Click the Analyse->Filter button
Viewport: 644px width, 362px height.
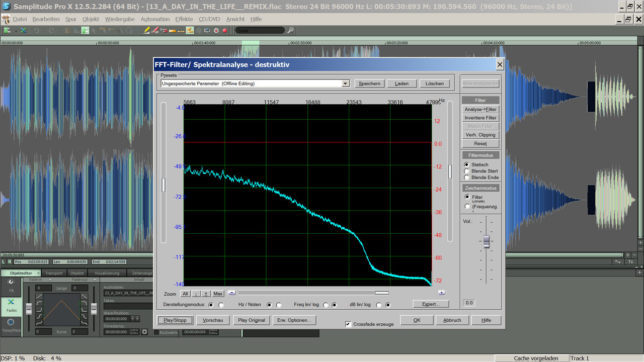tap(480, 109)
